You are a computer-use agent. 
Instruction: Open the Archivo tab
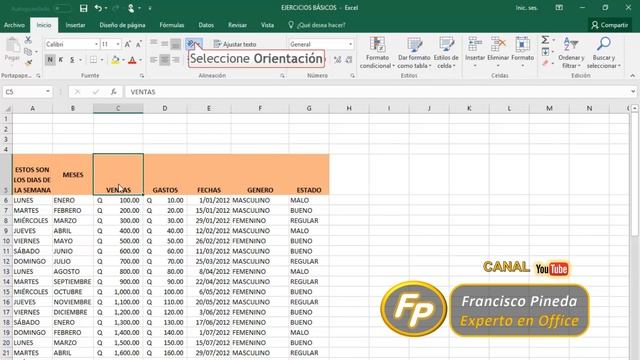(x=14, y=25)
